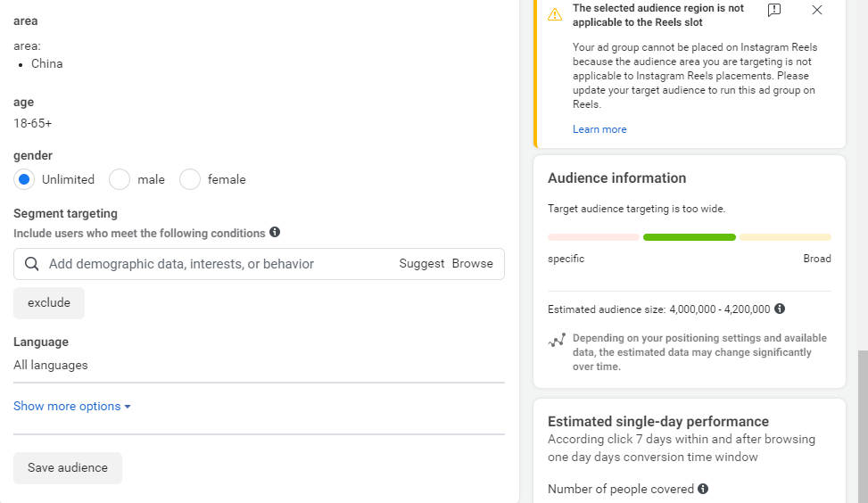Viewport: 868px width, 503px height.
Task: Click info icon next to estimated audience size
Action: click(780, 309)
